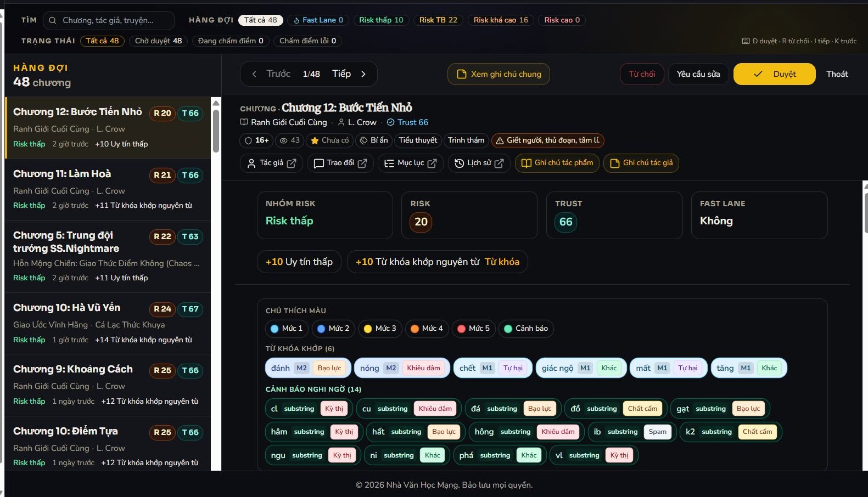Click the eye icon next to 43 views
The height and width of the screenshot is (497, 868).
pos(284,140)
